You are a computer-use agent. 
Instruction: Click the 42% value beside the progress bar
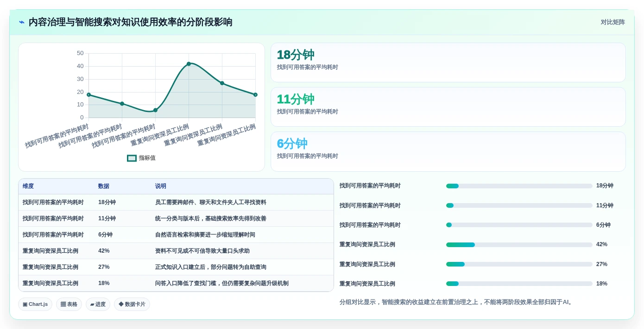(602, 244)
